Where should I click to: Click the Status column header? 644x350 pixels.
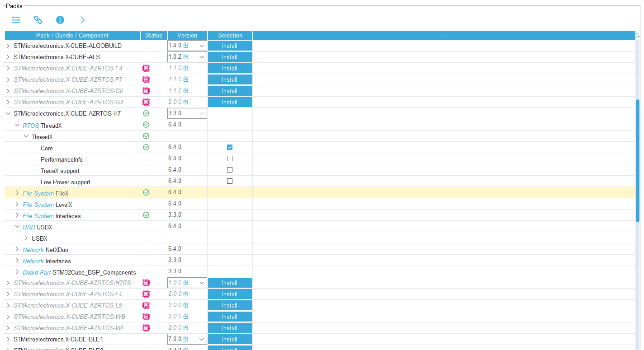(x=154, y=35)
